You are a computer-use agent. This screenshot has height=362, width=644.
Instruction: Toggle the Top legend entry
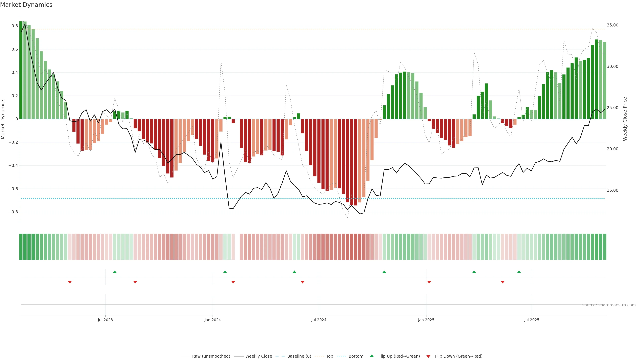point(330,356)
